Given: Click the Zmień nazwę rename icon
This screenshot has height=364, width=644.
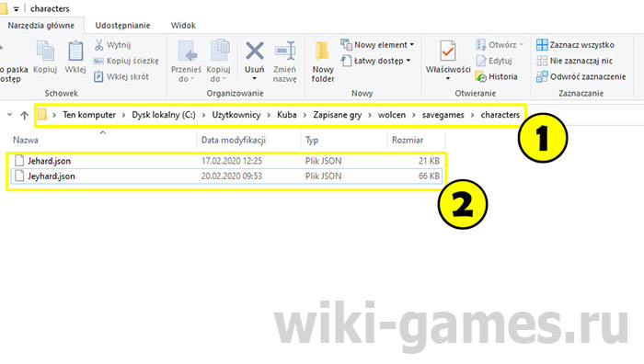Looking at the screenshot, I should pyautogui.click(x=285, y=51).
